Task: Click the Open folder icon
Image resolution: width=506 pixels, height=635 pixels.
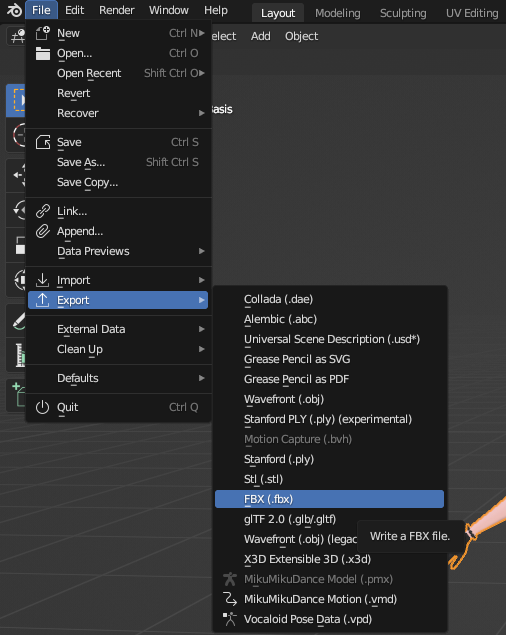Action: (x=43, y=53)
